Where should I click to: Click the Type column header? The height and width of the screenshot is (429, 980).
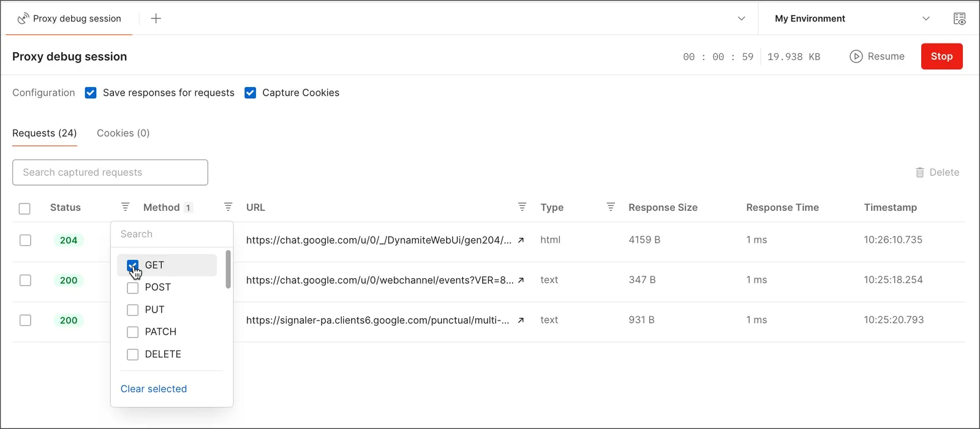pyautogui.click(x=552, y=207)
